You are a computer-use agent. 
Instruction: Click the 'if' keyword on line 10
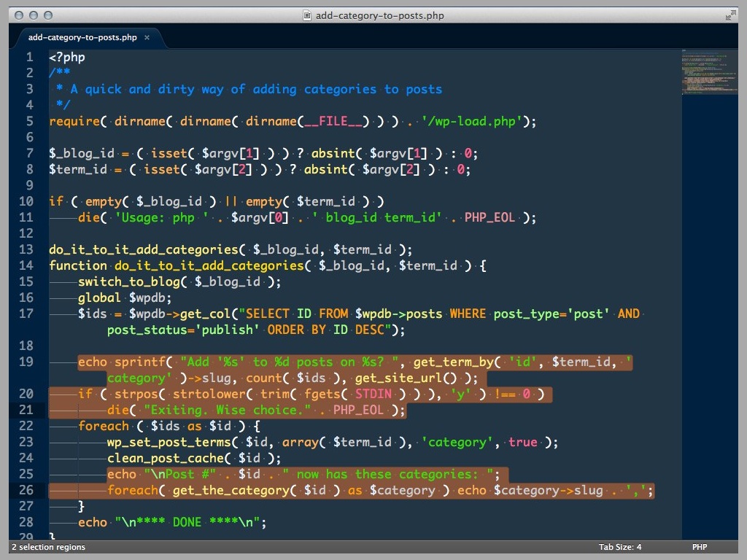tap(56, 201)
